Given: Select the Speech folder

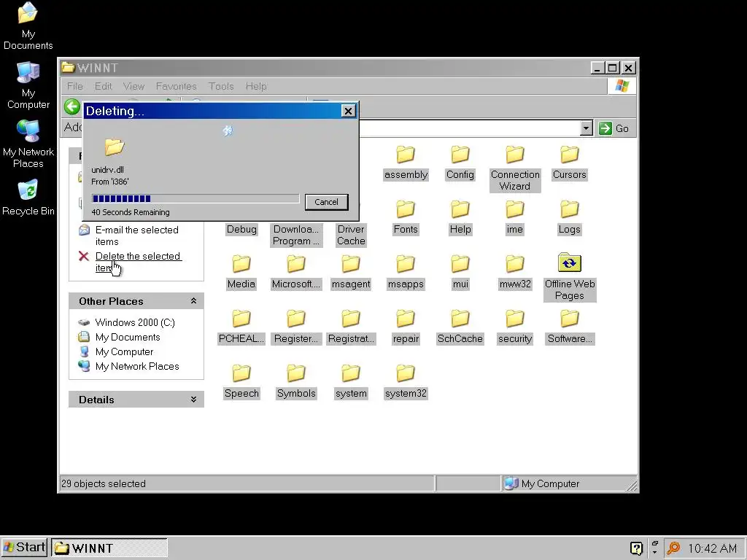Looking at the screenshot, I should [x=241, y=382].
